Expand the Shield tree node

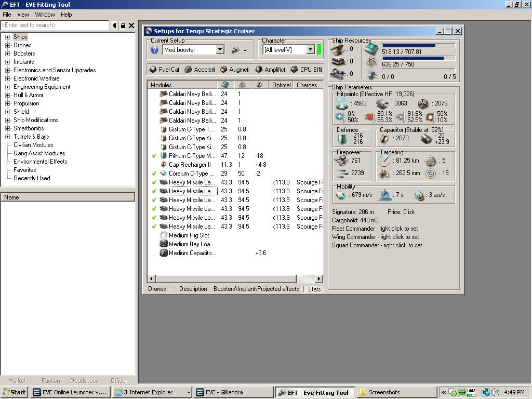coord(7,112)
